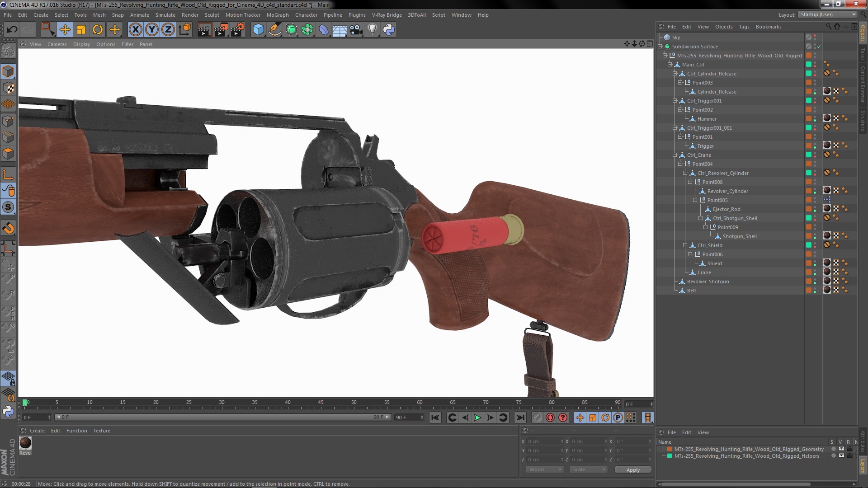Collapse the Subdivision Surface object
The image size is (868, 488).
(x=660, y=47)
